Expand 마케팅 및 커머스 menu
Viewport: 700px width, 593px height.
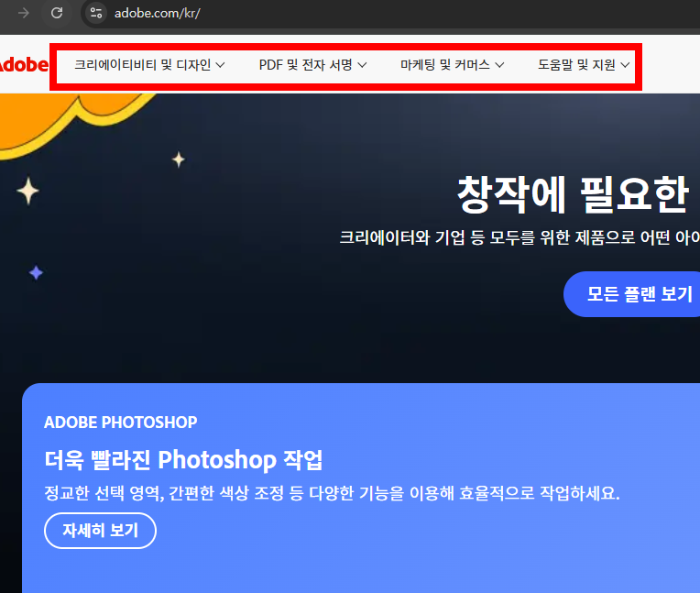tap(452, 65)
